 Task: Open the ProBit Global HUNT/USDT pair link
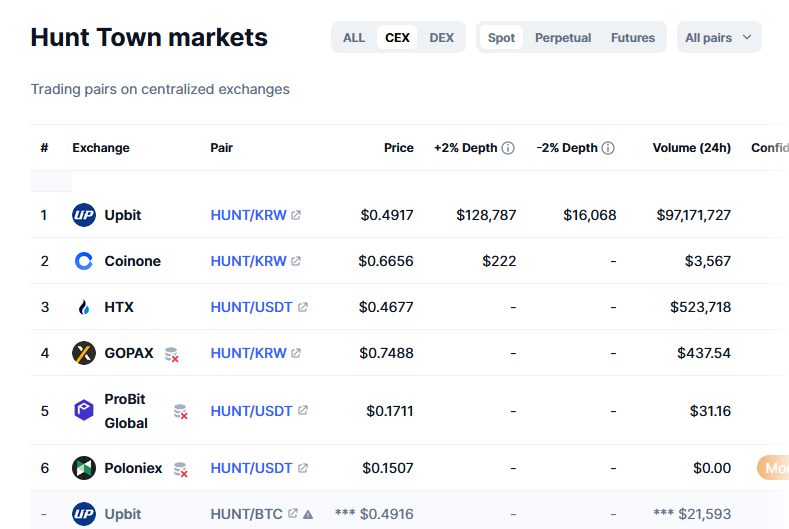click(252, 411)
